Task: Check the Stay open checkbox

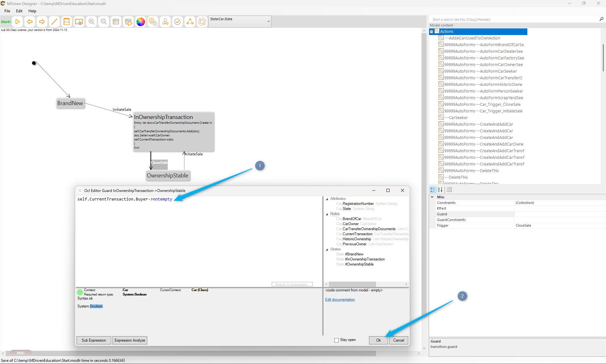Action: [336, 340]
